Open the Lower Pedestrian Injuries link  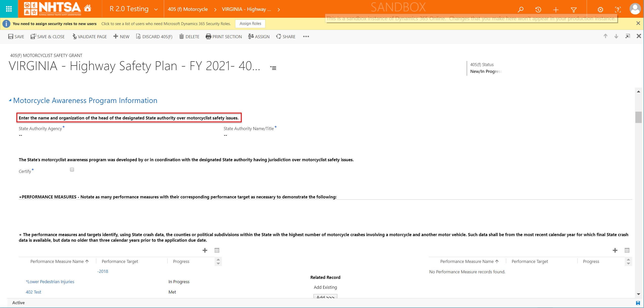coord(50,282)
